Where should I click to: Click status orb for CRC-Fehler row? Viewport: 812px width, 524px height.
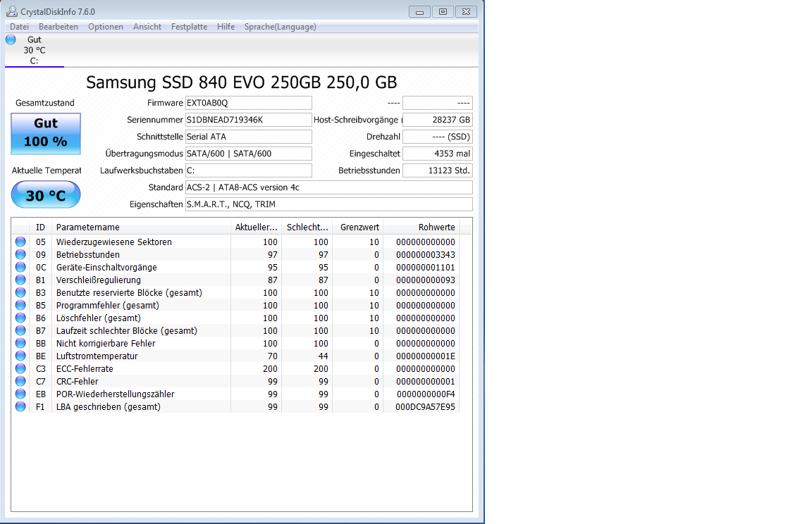pos(20,381)
